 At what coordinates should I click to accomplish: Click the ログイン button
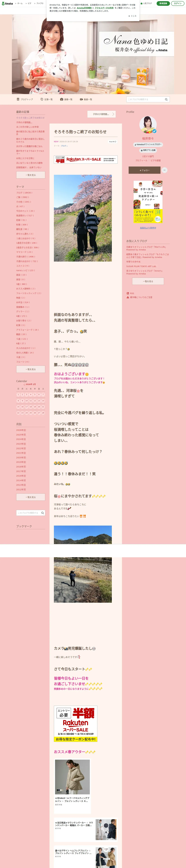pos(178,3)
